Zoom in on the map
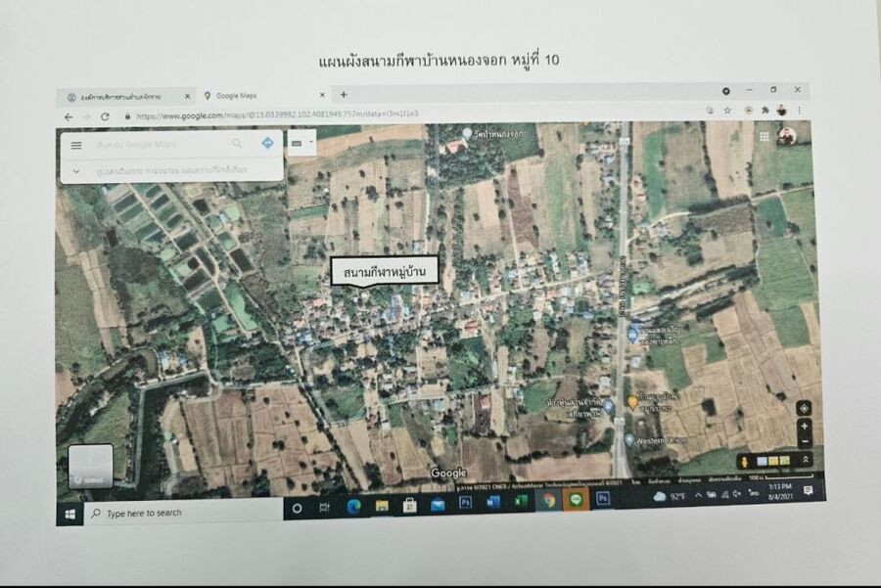 point(804,427)
